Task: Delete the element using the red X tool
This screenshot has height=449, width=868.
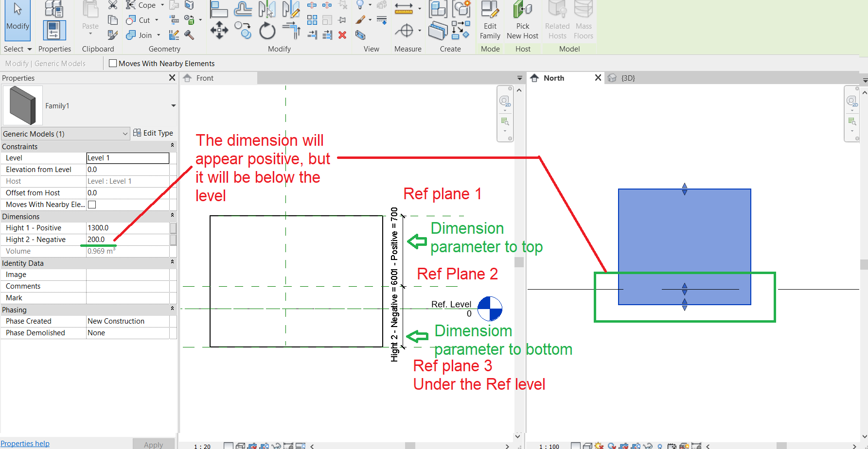Action: (x=342, y=35)
